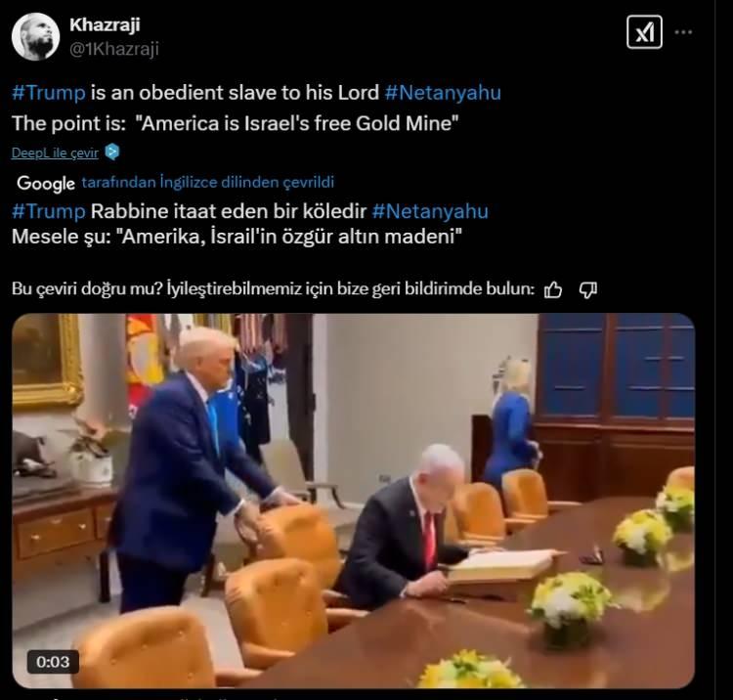Click the DeepL hexagon icon
Viewport: 733px width, 700px height.
tap(112, 152)
